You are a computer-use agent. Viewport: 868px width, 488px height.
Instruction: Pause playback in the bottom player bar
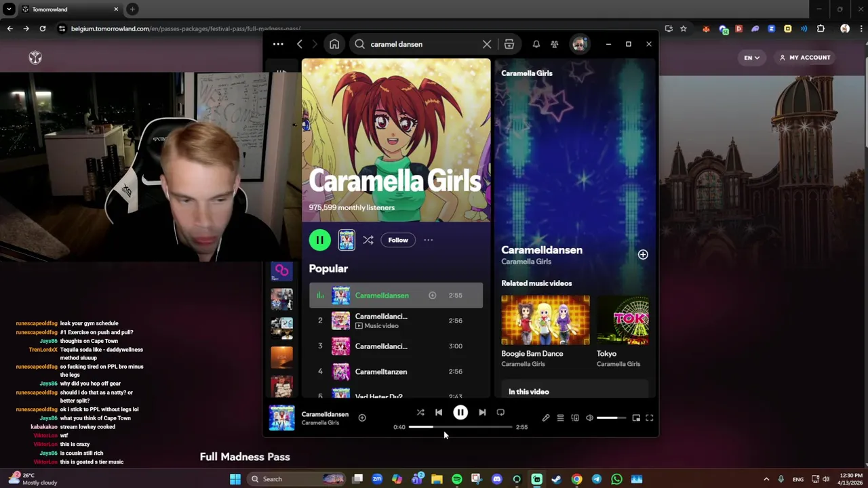coord(460,412)
